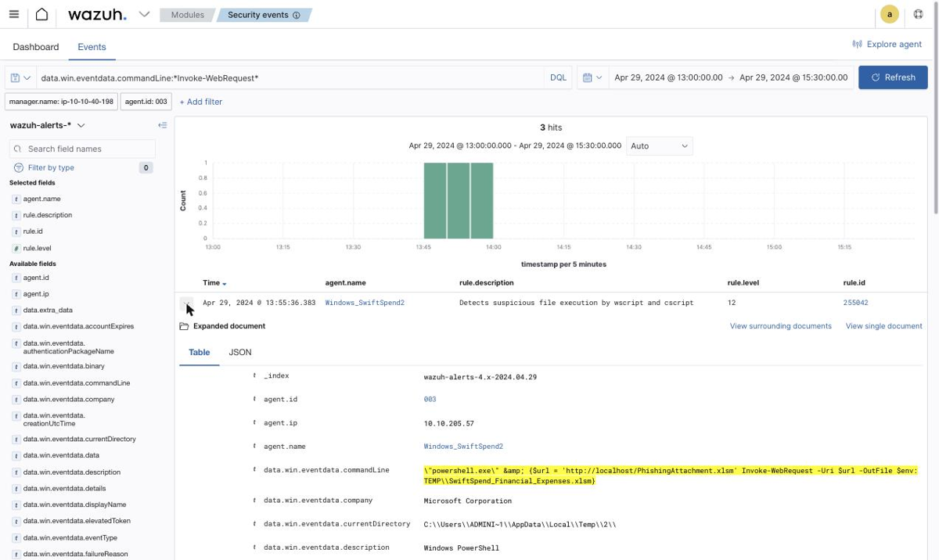Click a histogram bar near 13:45
The width and height of the screenshot is (939, 560).
click(435, 200)
